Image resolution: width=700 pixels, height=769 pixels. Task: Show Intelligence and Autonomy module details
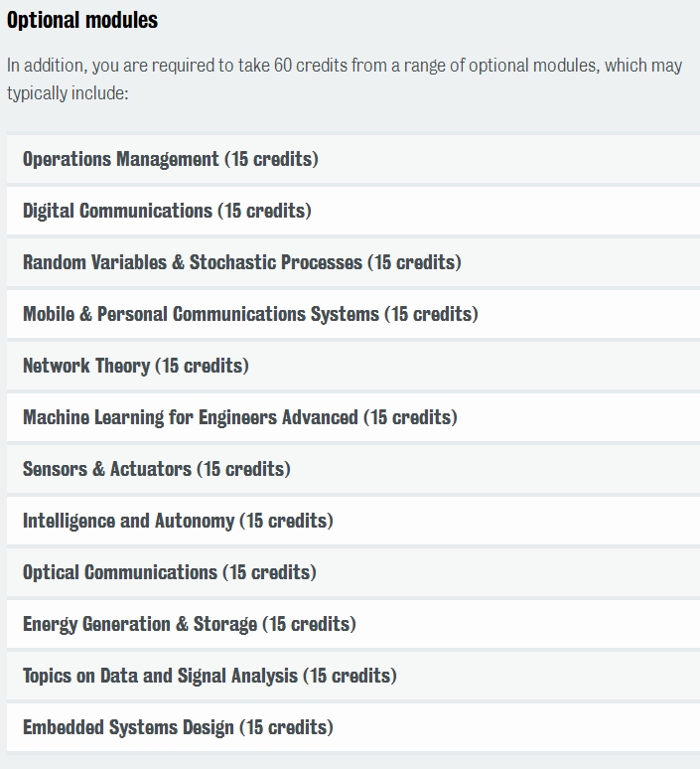pyautogui.click(x=353, y=521)
